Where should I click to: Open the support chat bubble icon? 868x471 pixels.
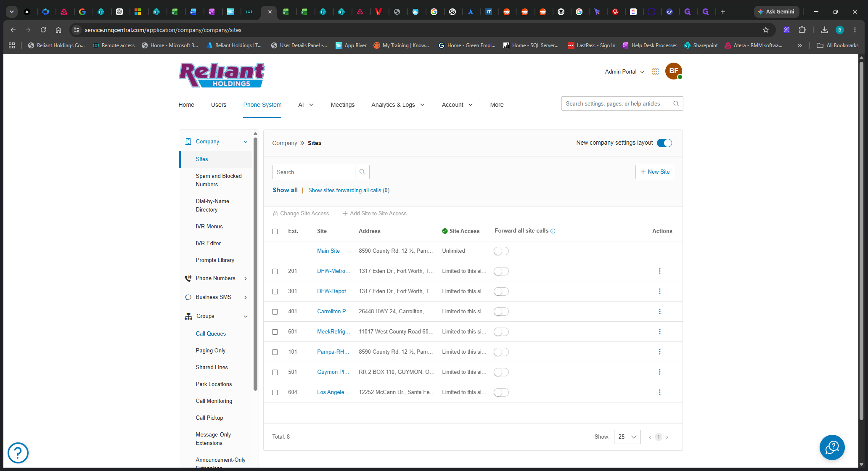pyautogui.click(x=832, y=447)
